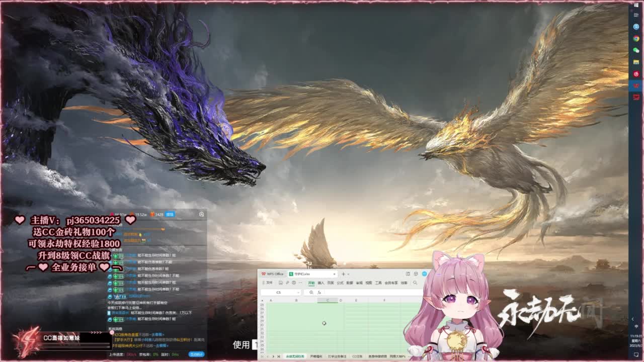This screenshot has width=644, height=362.
Task: Close the xlsx document tab in WPS
Action: click(334, 274)
